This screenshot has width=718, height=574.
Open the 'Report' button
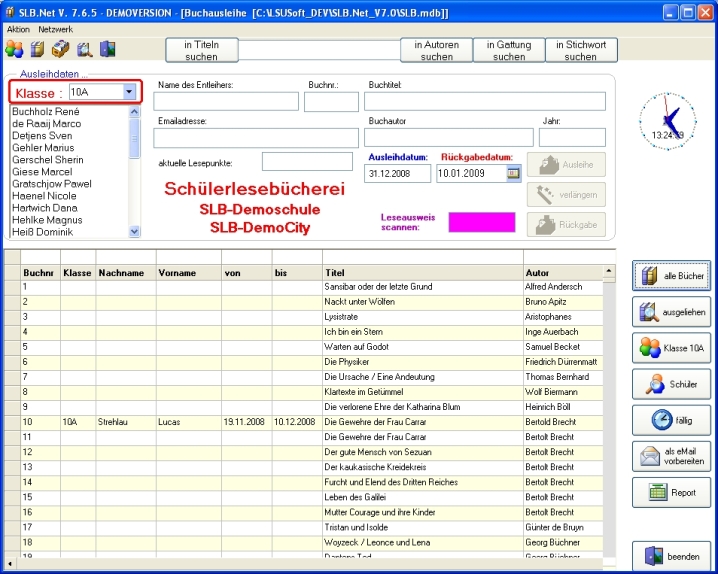click(x=671, y=492)
